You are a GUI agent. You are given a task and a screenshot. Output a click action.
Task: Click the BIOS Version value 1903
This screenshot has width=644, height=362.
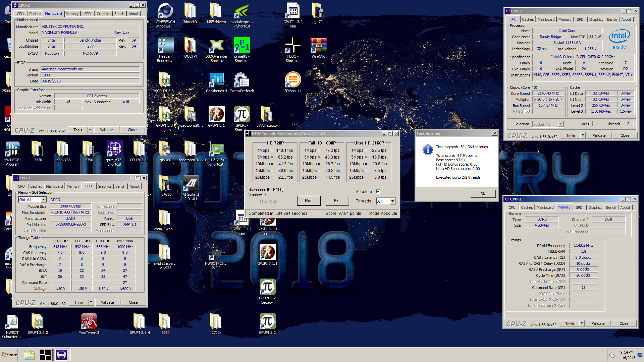[90, 75]
